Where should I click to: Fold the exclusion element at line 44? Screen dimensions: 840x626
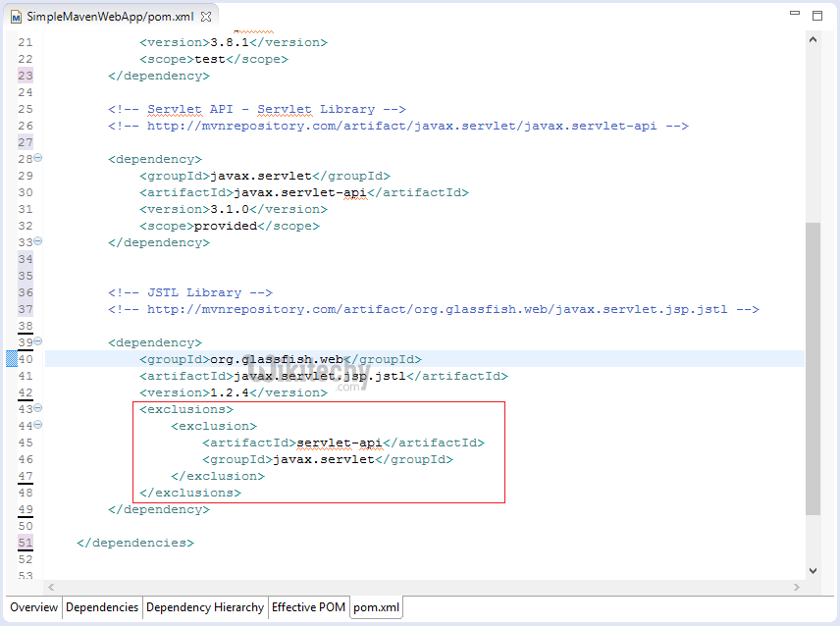click(38, 425)
